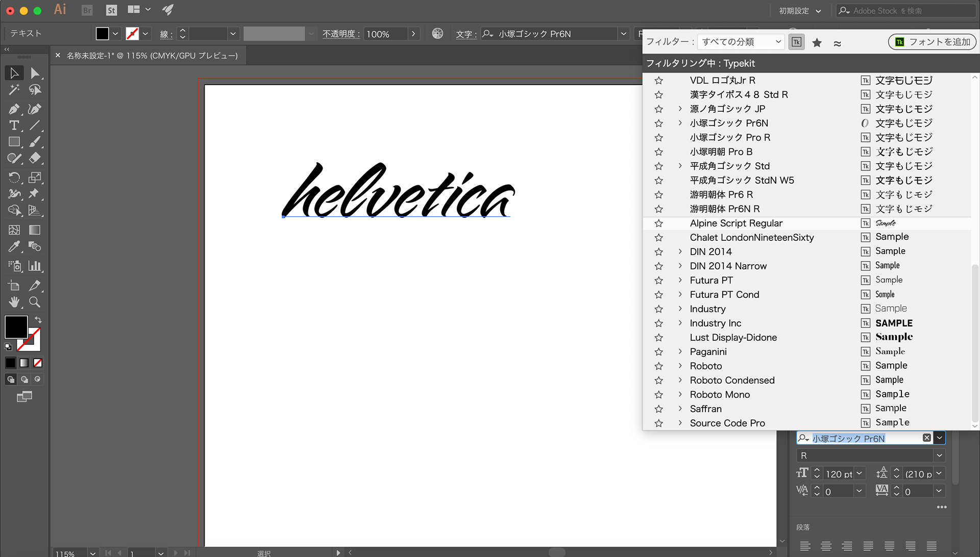Image resolution: width=980 pixels, height=557 pixels.
Task: Select the Pen tool
Action: click(14, 109)
